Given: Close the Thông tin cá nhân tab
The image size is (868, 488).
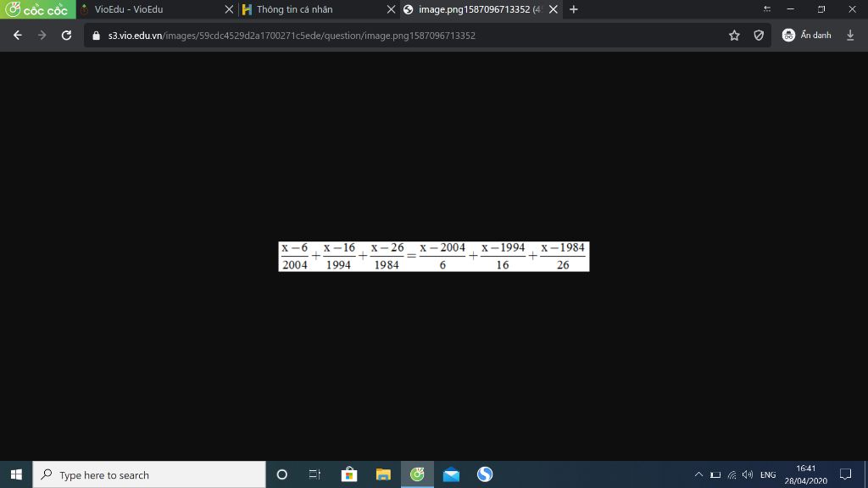Looking at the screenshot, I should (x=392, y=9).
